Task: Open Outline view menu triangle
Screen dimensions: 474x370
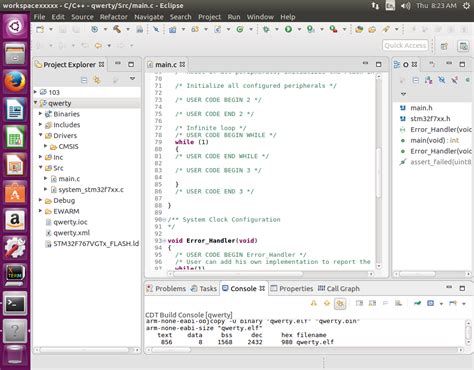Action: pos(403,94)
